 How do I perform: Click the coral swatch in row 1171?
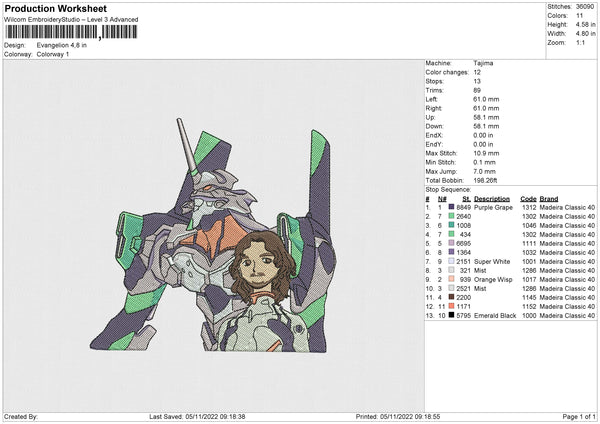coord(451,307)
